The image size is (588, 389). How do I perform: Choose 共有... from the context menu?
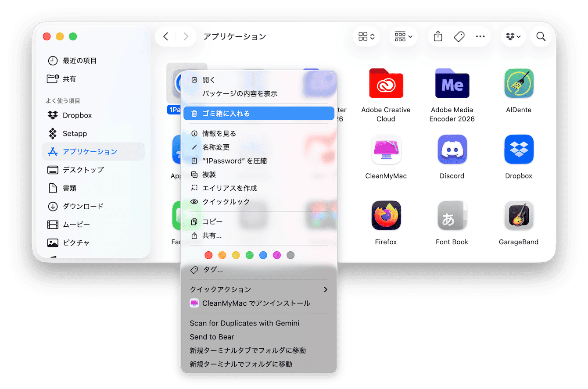click(259, 236)
